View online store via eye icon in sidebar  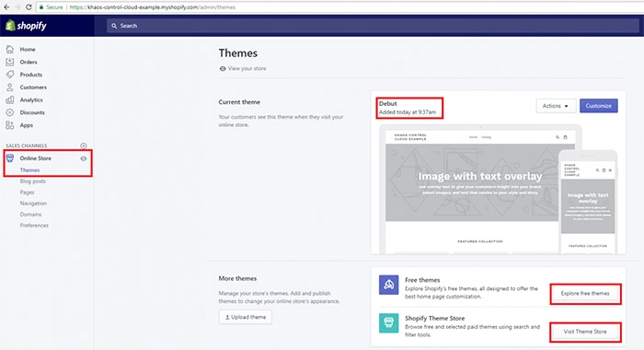[x=84, y=158]
